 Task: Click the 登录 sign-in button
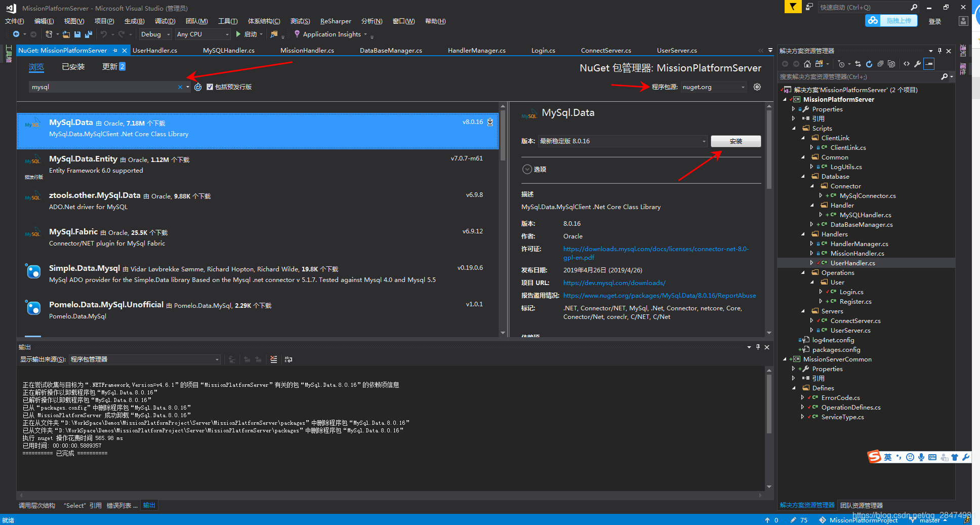[x=934, y=21]
